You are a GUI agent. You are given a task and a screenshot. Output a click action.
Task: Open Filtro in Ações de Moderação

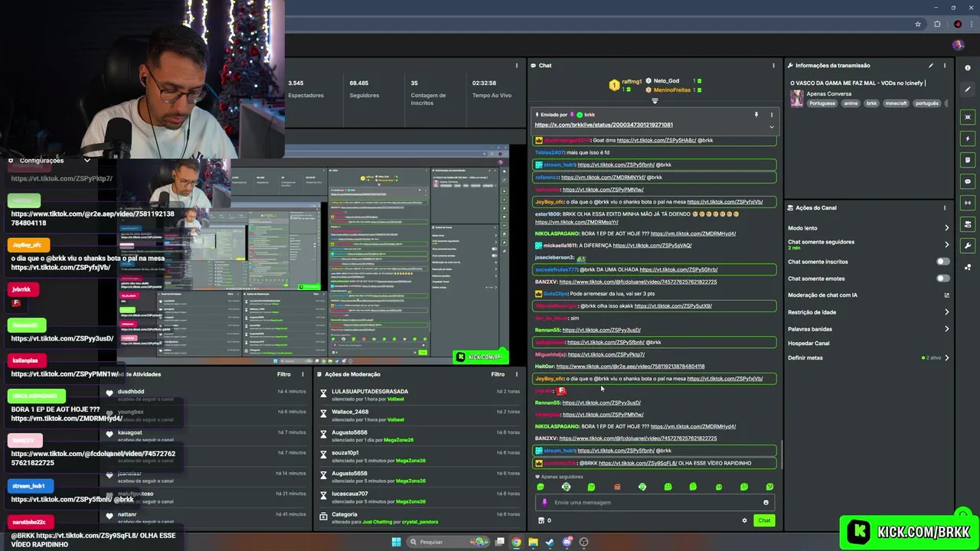[498, 374]
